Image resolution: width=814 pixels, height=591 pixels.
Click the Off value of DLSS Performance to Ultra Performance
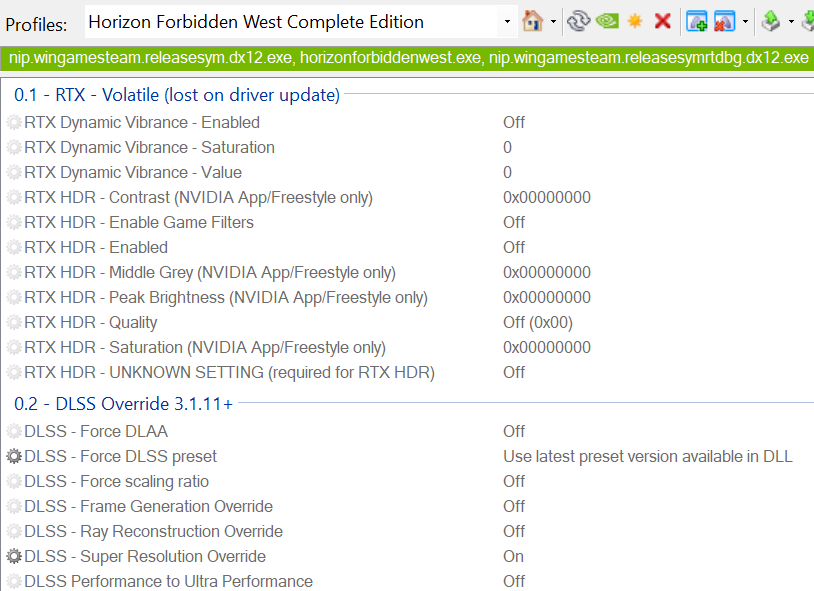514,581
